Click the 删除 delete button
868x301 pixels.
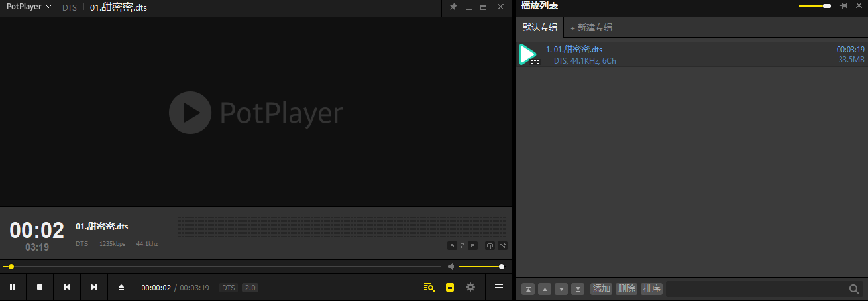point(626,289)
